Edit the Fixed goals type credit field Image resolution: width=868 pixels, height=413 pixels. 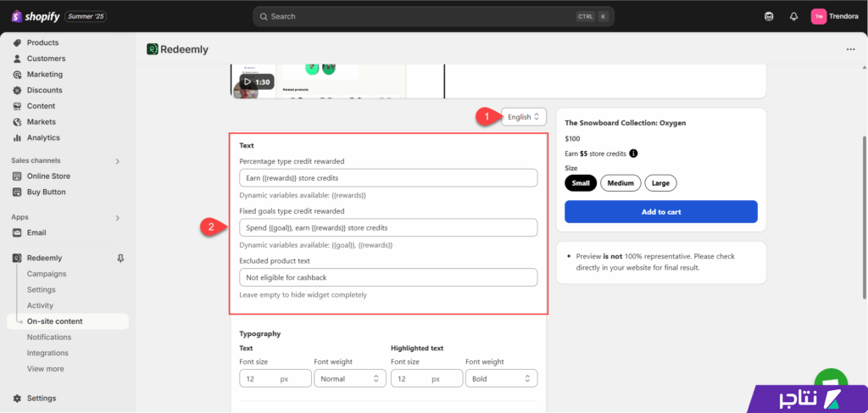388,227
